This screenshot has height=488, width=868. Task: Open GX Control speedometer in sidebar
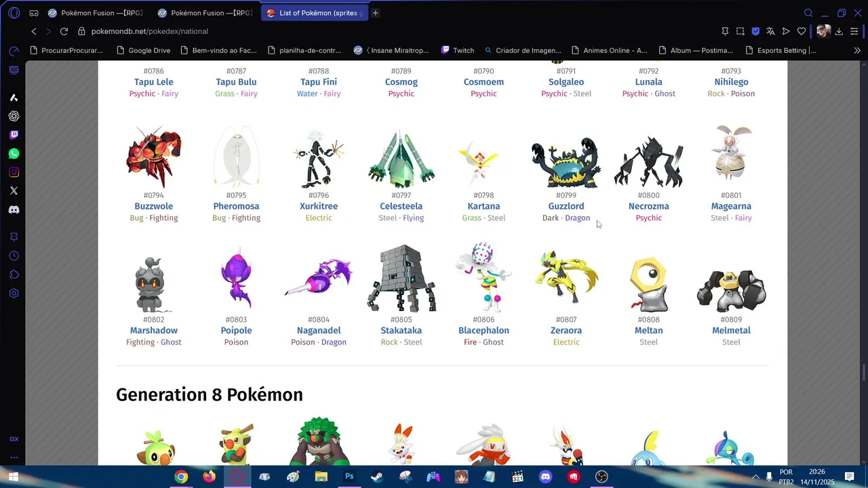(14, 52)
